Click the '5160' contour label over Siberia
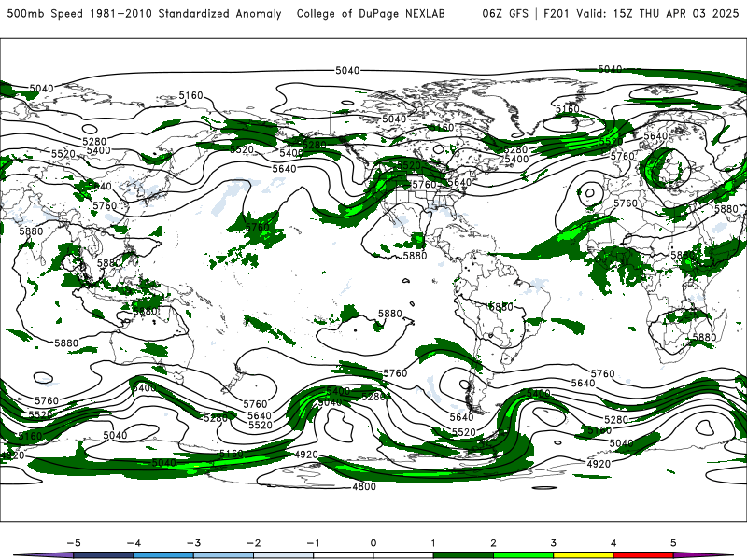The height and width of the screenshot is (560, 747). (x=191, y=96)
